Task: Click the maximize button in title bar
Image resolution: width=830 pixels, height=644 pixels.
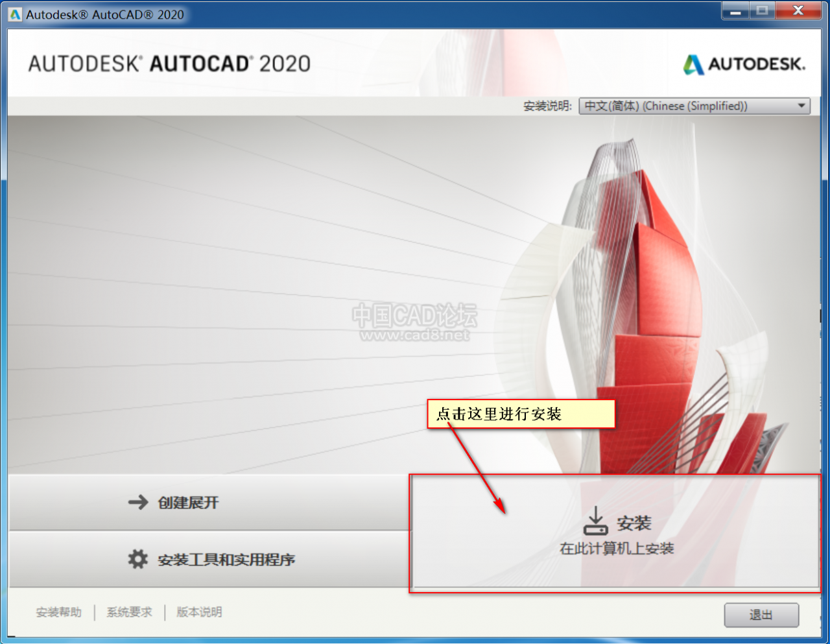Action: (763, 11)
